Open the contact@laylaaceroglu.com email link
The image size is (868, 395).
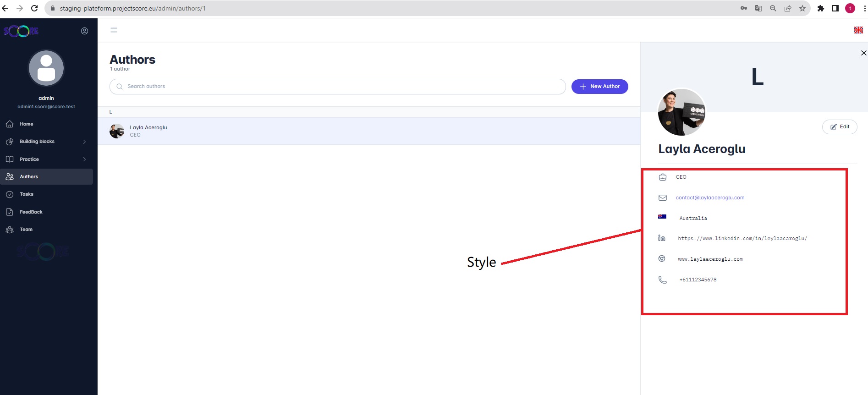(710, 197)
